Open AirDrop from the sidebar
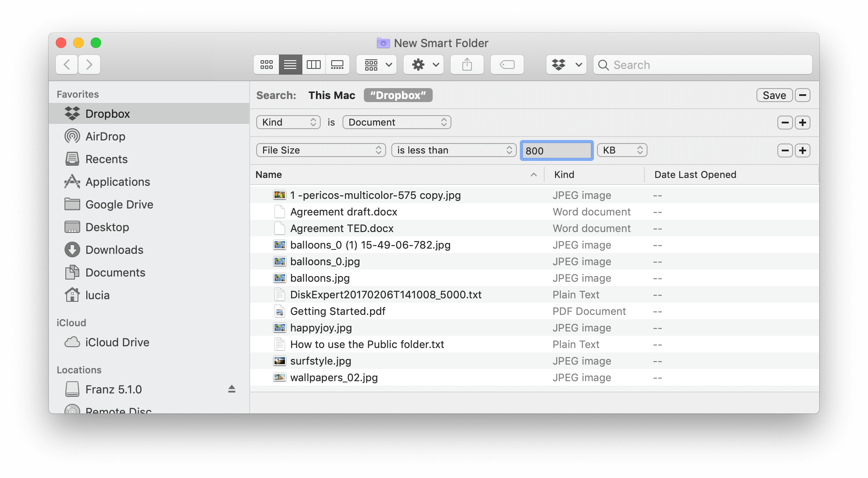Image resolution: width=868 pixels, height=478 pixels. (149, 137)
